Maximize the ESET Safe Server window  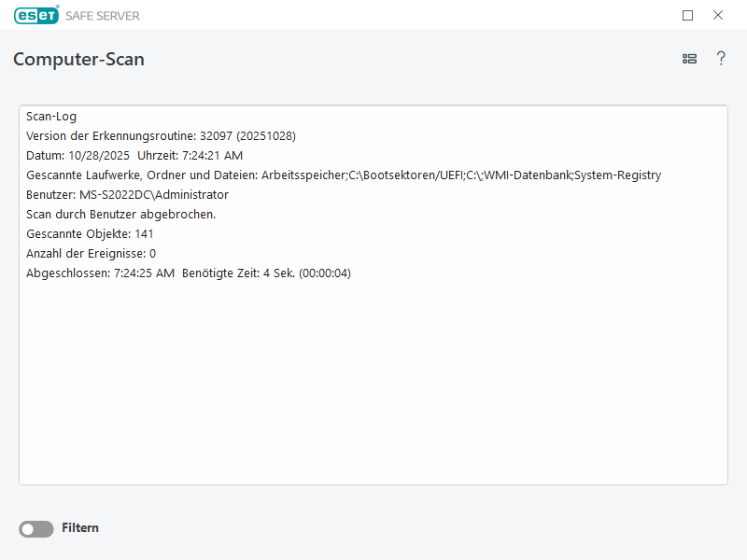click(x=687, y=15)
